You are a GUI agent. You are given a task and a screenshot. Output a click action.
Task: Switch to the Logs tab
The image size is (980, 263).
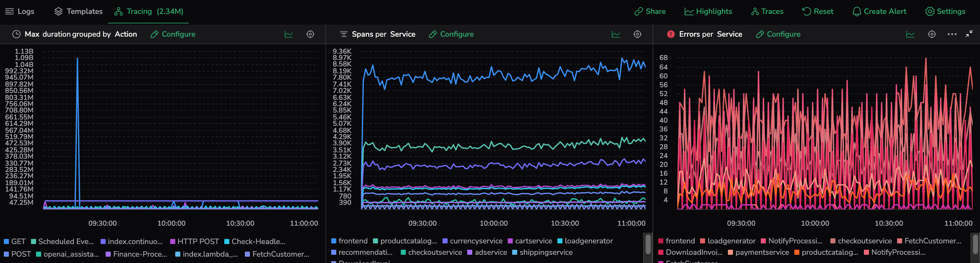click(x=20, y=11)
